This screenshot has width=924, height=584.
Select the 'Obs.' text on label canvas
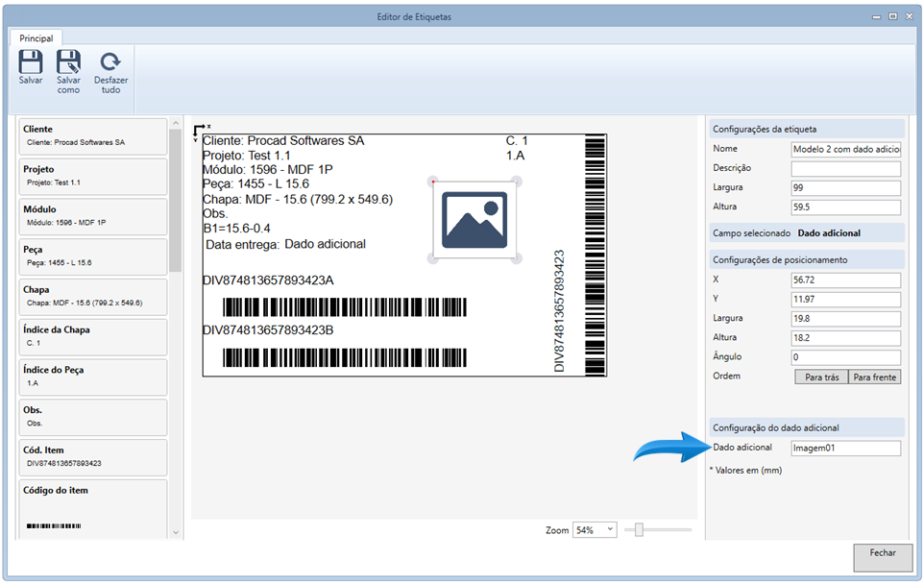(215, 213)
